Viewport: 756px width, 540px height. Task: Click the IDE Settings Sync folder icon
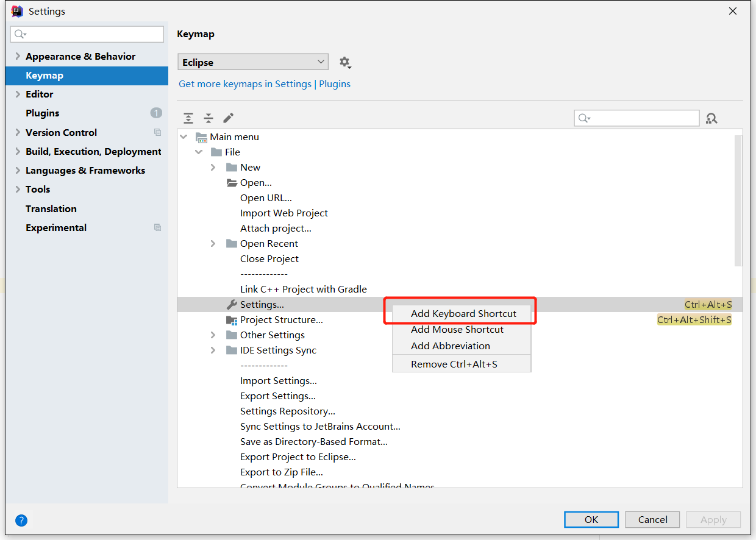[232, 350]
